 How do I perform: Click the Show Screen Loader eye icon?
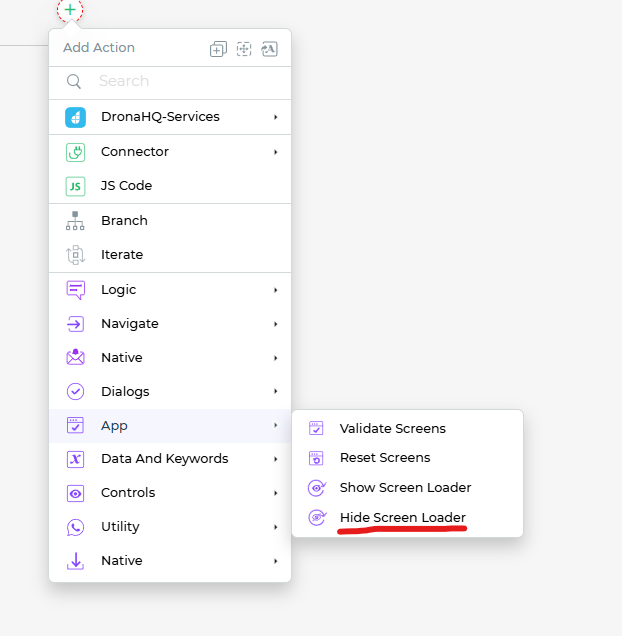317,488
